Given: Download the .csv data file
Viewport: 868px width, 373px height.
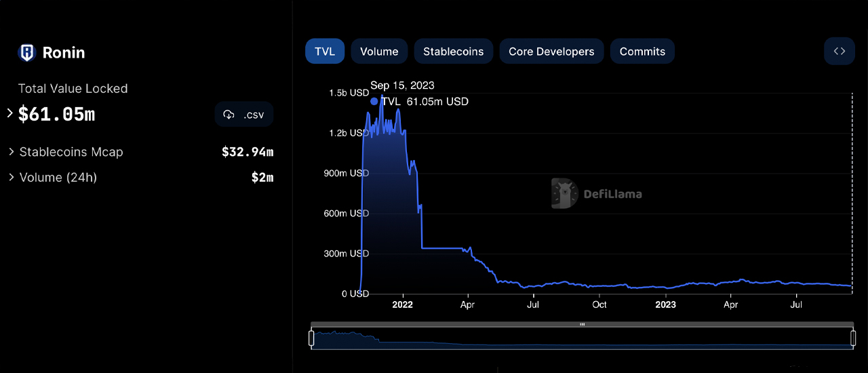Looking at the screenshot, I should click(244, 115).
